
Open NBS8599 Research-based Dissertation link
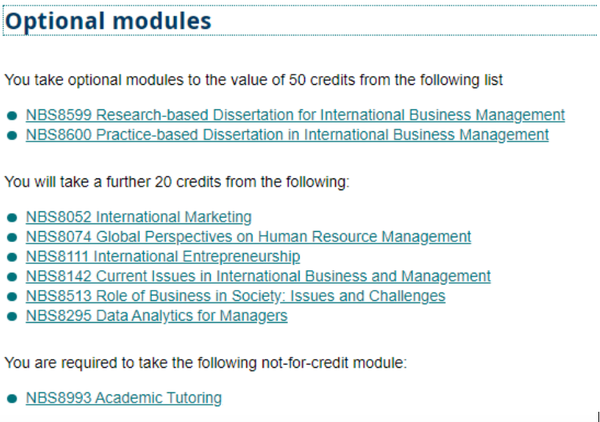pos(295,115)
